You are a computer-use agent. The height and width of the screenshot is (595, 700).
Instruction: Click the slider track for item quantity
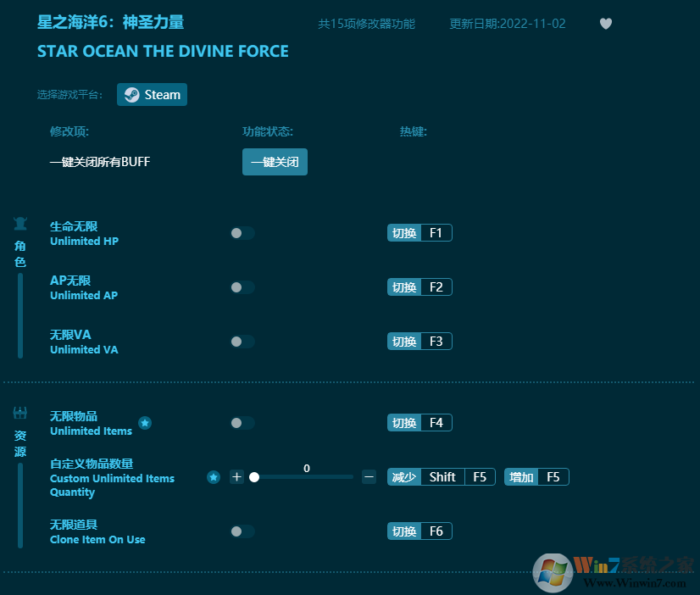click(x=303, y=477)
